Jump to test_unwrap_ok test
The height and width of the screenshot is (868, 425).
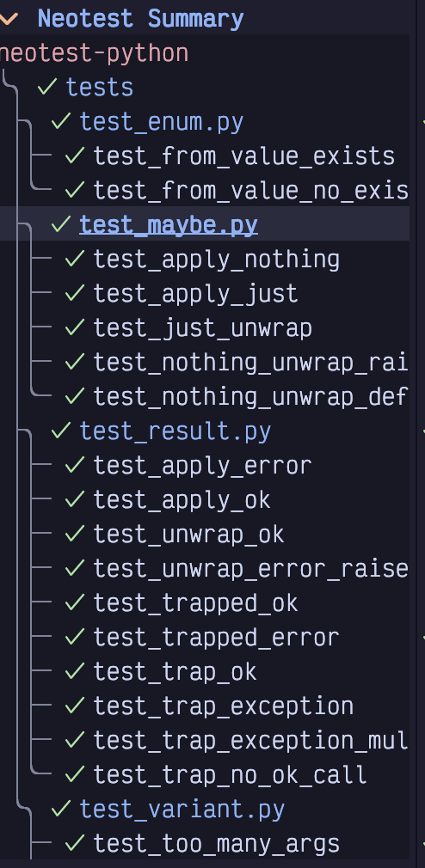tap(188, 535)
